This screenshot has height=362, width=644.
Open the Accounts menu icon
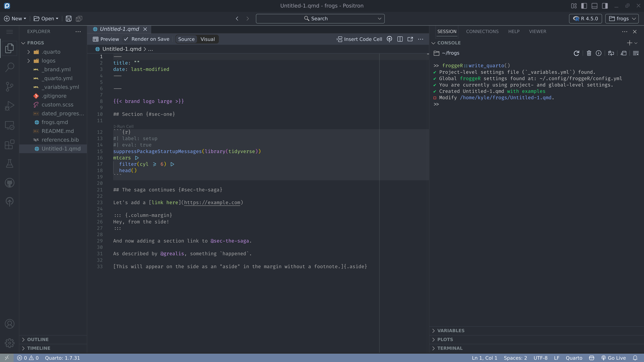[x=10, y=324]
